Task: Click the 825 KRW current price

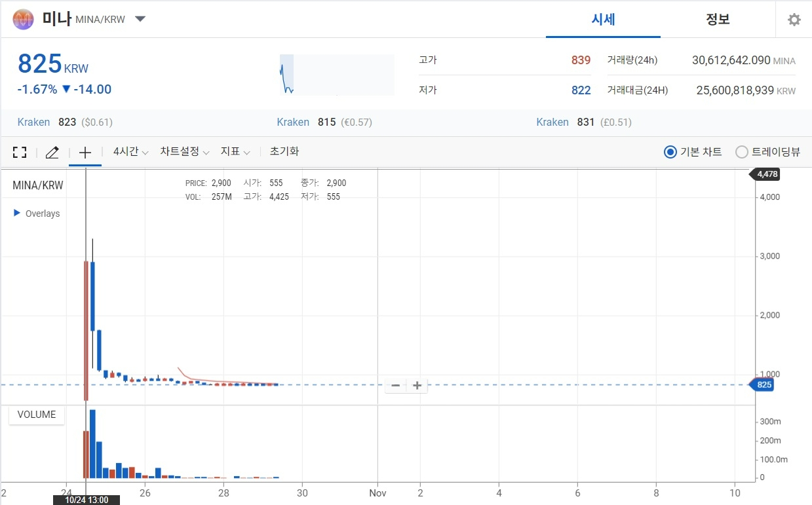Action: 53,64
